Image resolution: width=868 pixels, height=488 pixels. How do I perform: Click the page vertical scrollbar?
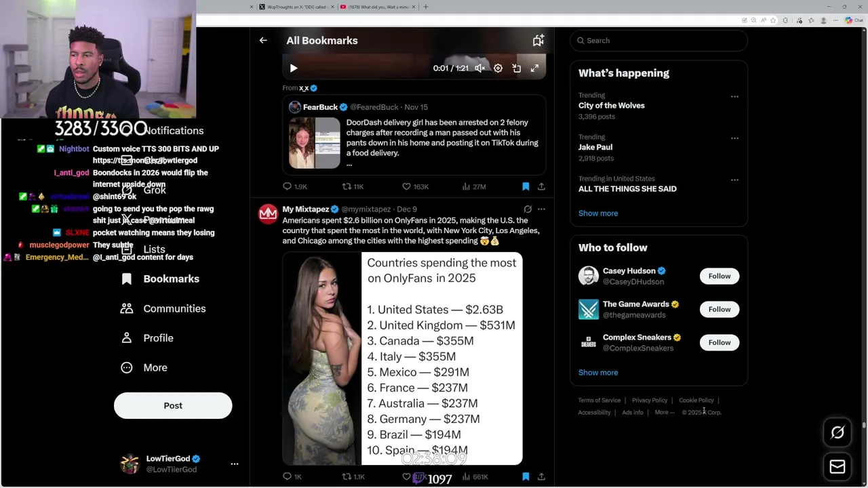(864, 426)
